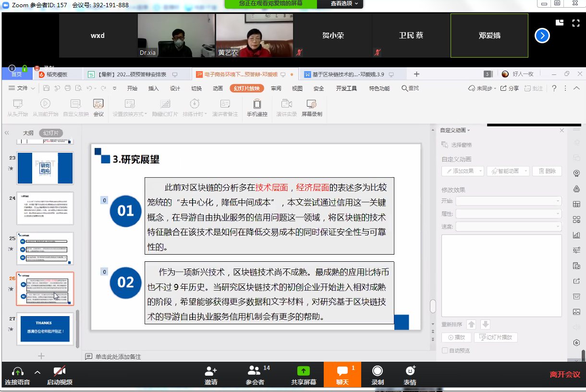Expand the 查看选项 view options dropdown
Image resolution: width=586 pixels, height=392 pixels.
(x=341, y=3)
